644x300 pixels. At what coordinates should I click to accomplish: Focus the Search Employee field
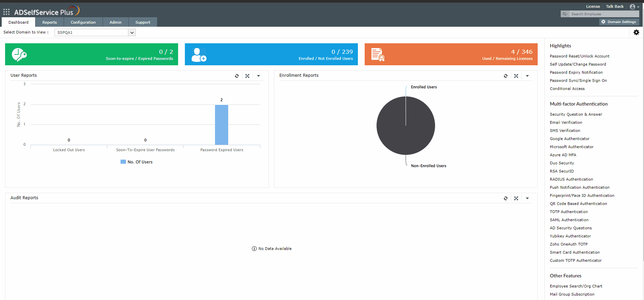(604, 14)
